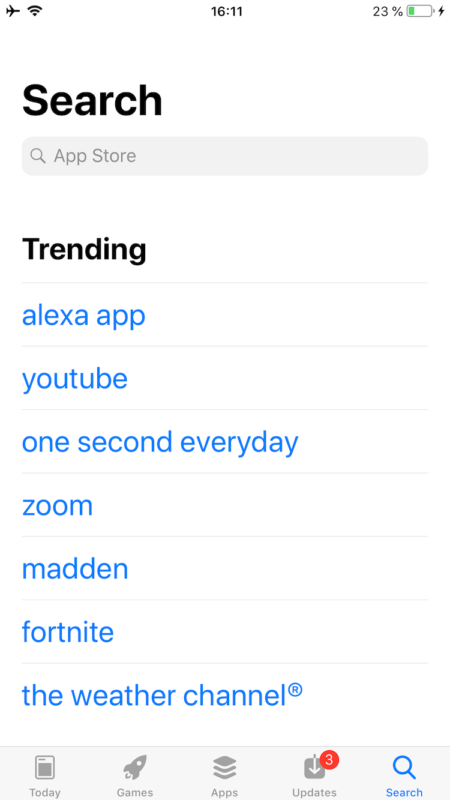Image resolution: width=450 pixels, height=800 pixels.
Task: Open the Today tab icon
Action: pos(45,768)
